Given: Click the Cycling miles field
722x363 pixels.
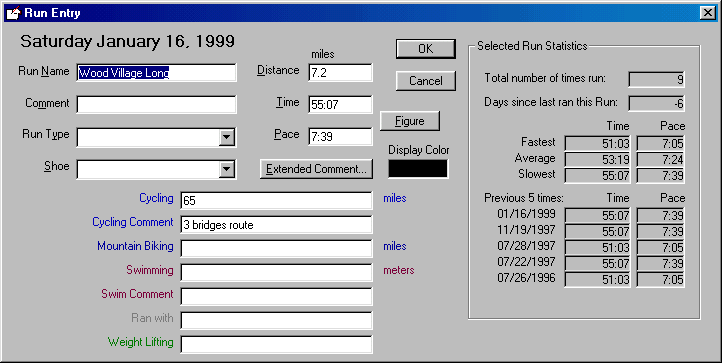Looking at the screenshot, I should tap(276, 200).
